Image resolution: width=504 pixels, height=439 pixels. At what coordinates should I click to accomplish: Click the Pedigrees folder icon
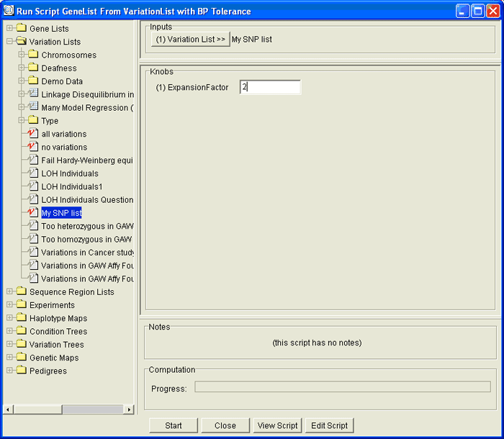[21, 371]
